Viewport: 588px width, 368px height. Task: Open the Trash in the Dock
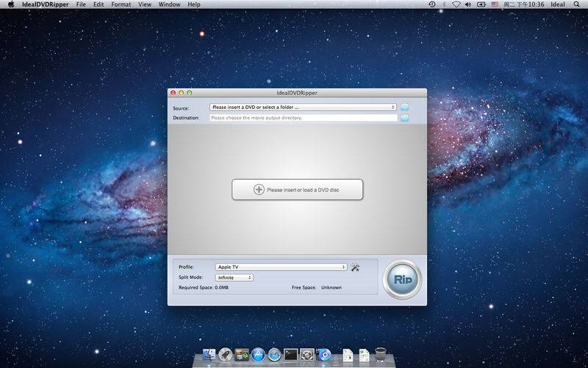coord(380,355)
